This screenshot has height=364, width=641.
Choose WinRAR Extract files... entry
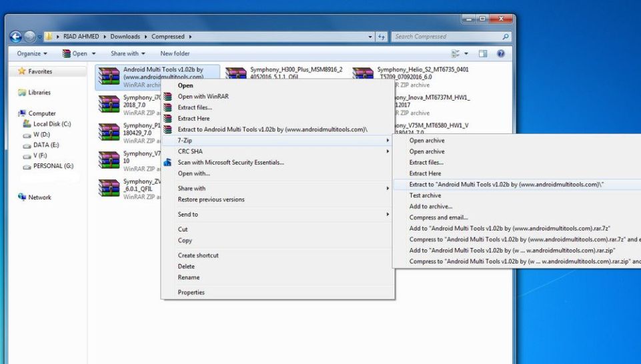(x=278, y=108)
